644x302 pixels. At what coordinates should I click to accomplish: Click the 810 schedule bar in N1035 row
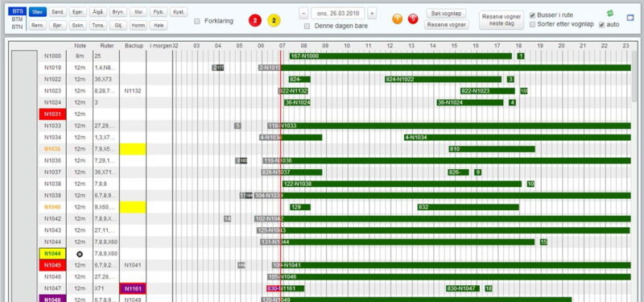click(492, 149)
